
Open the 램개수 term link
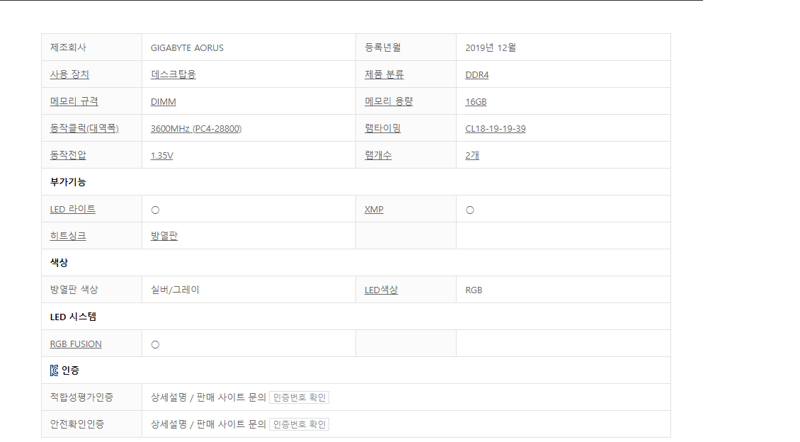pos(378,155)
